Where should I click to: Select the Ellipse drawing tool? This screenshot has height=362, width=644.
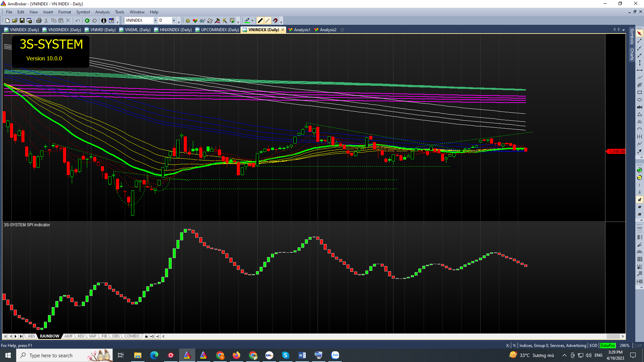tap(639, 100)
